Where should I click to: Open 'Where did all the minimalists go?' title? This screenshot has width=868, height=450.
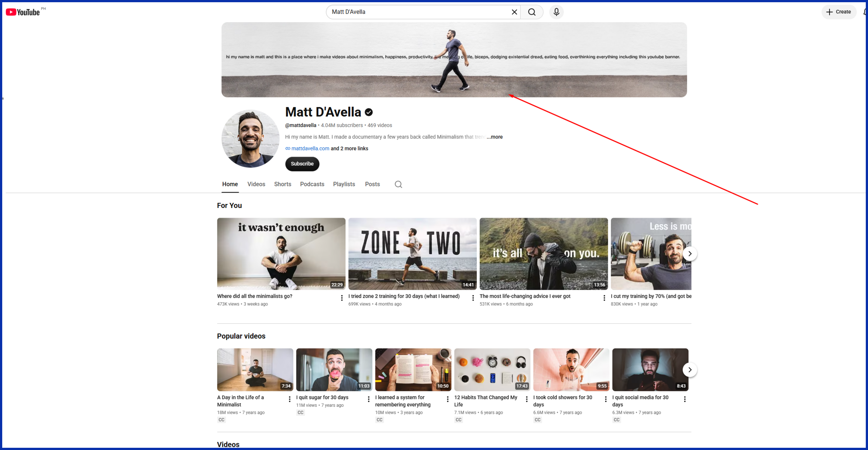(x=255, y=296)
